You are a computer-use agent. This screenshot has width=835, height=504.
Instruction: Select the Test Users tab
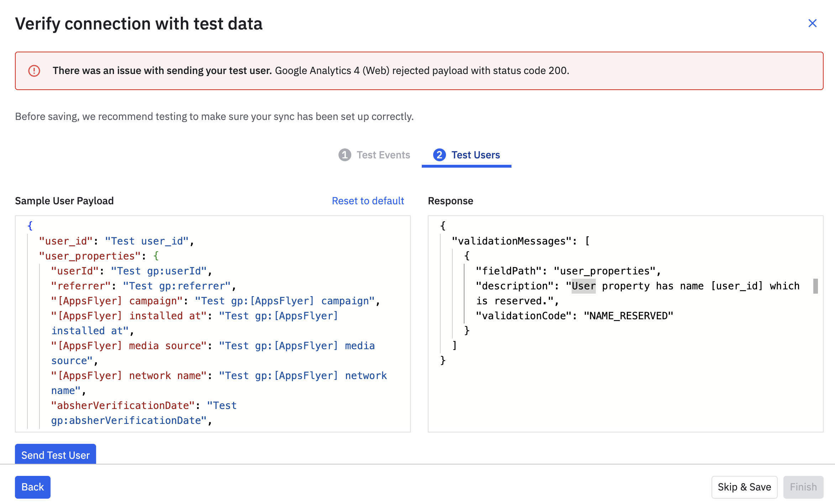point(475,155)
